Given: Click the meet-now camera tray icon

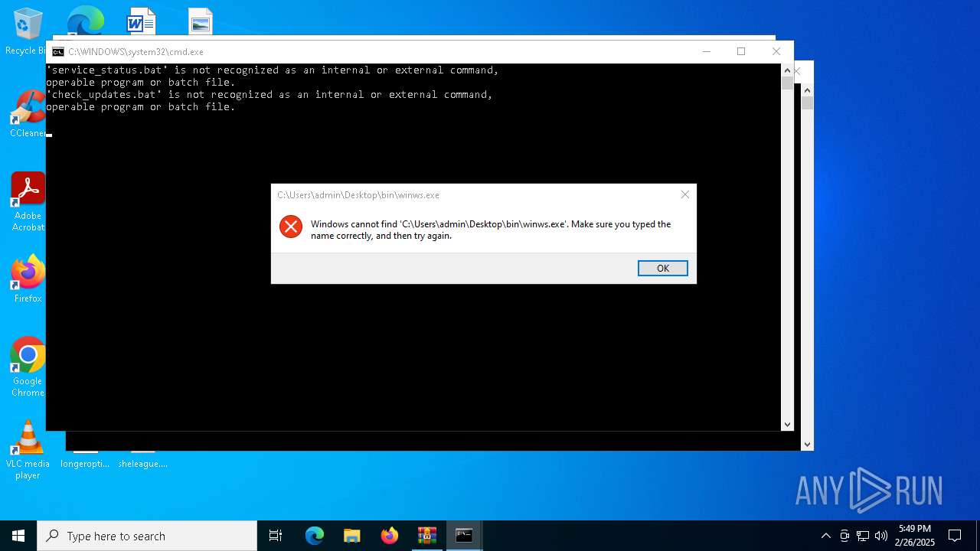Looking at the screenshot, I should pyautogui.click(x=844, y=536).
